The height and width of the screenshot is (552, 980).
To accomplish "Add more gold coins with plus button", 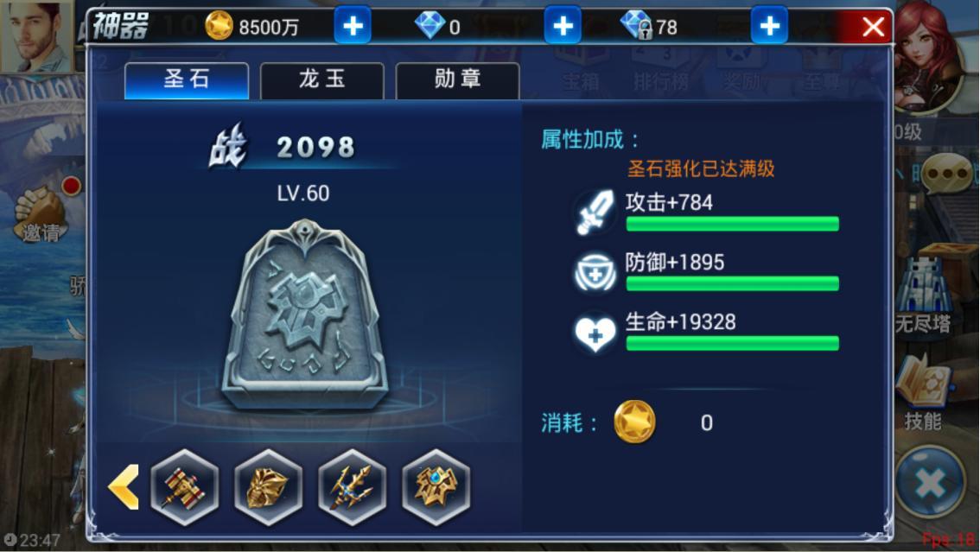I will 353,26.
